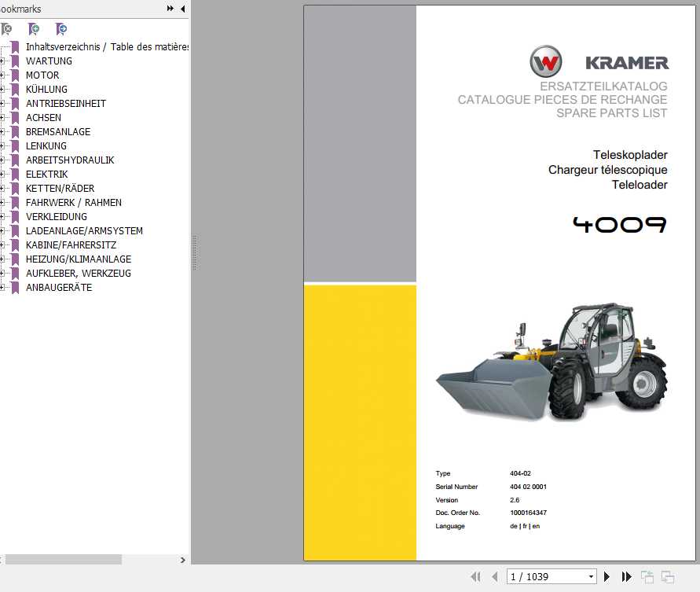Open the ARBEITSHYDRAULIK bookmark label

70,160
